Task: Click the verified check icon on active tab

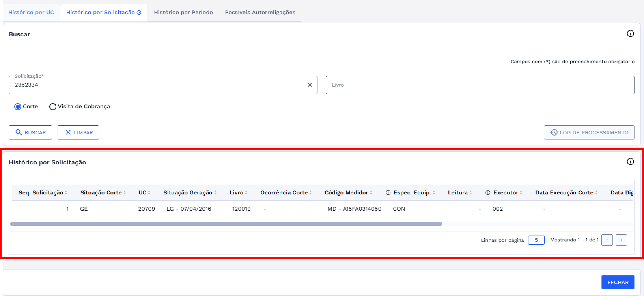Action: click(139, 12)
